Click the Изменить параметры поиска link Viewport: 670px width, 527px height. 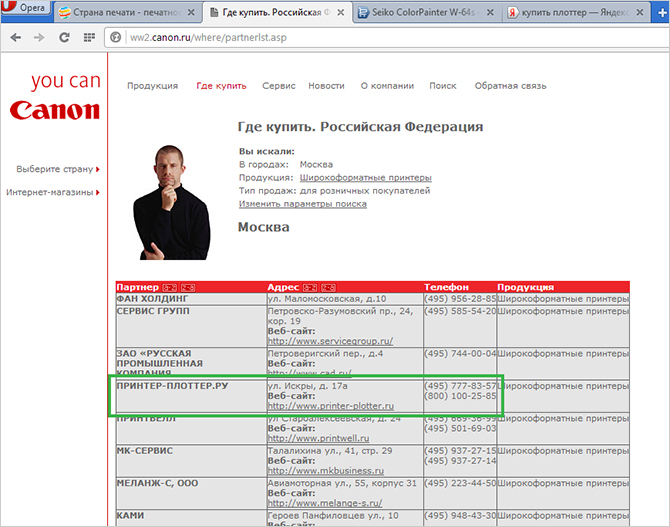tap(302, 204)
